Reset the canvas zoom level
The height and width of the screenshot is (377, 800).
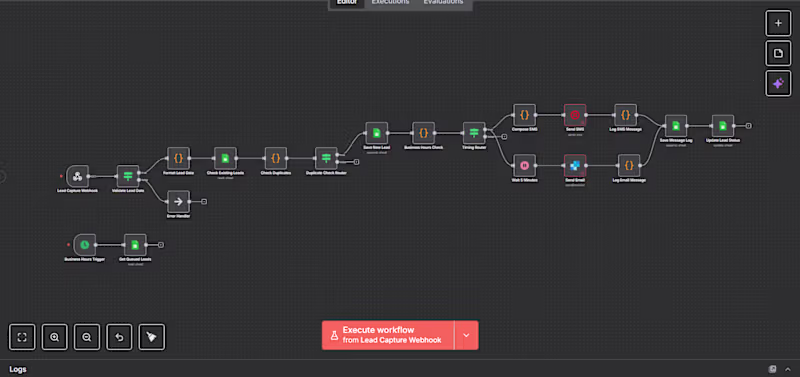119,337
